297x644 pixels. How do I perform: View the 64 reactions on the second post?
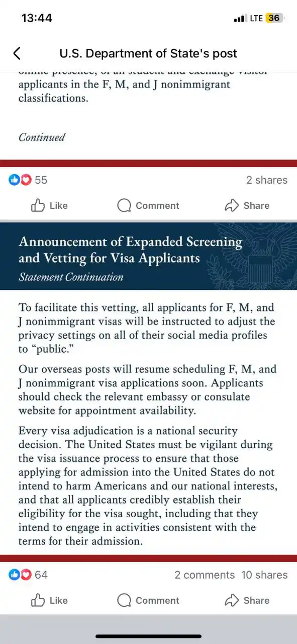coord(28,575)
